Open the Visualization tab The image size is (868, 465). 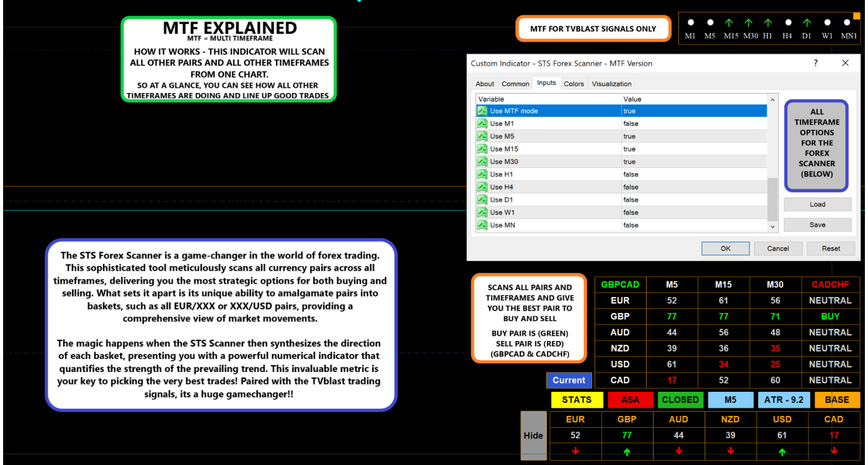611,83
